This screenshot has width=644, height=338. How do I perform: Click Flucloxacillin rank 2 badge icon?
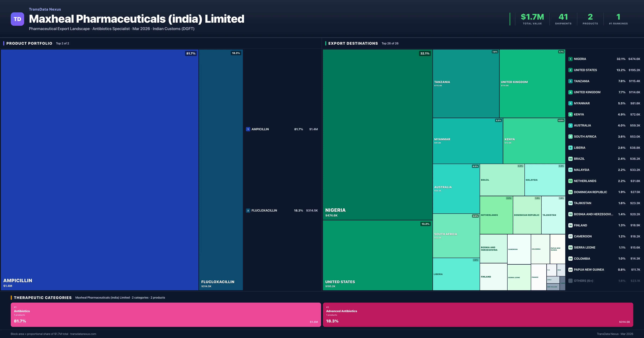tap(248, 210)
